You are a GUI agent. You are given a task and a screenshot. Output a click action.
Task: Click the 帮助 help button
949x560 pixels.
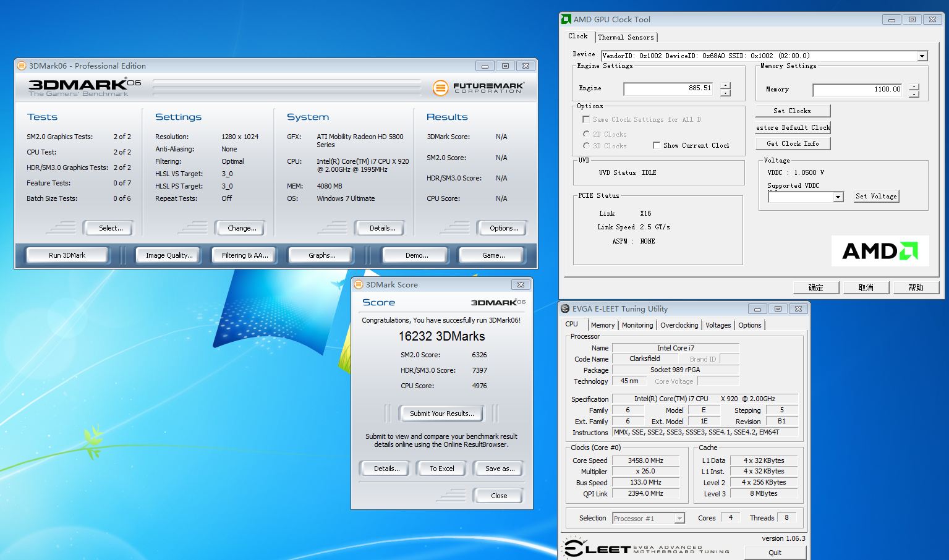[x=916, y=287]
